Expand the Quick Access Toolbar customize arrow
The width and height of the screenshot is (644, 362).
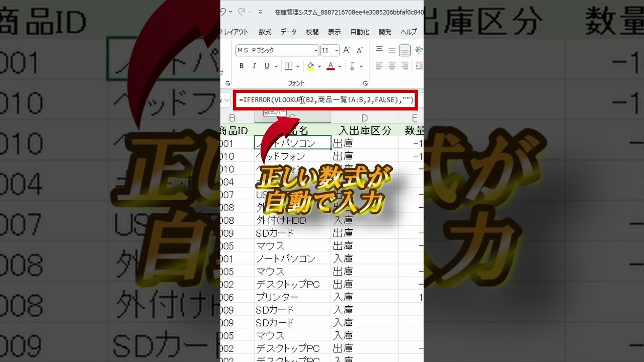[260, 12]
